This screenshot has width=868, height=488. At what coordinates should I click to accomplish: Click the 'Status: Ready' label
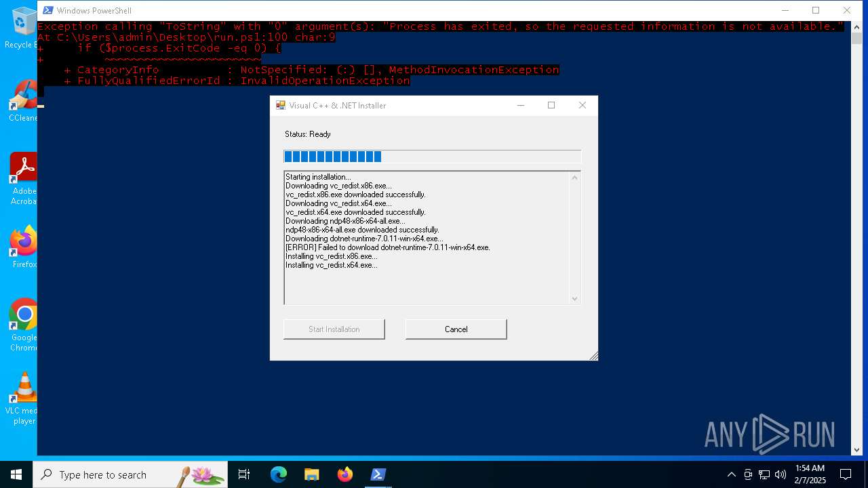coord(308,134)
